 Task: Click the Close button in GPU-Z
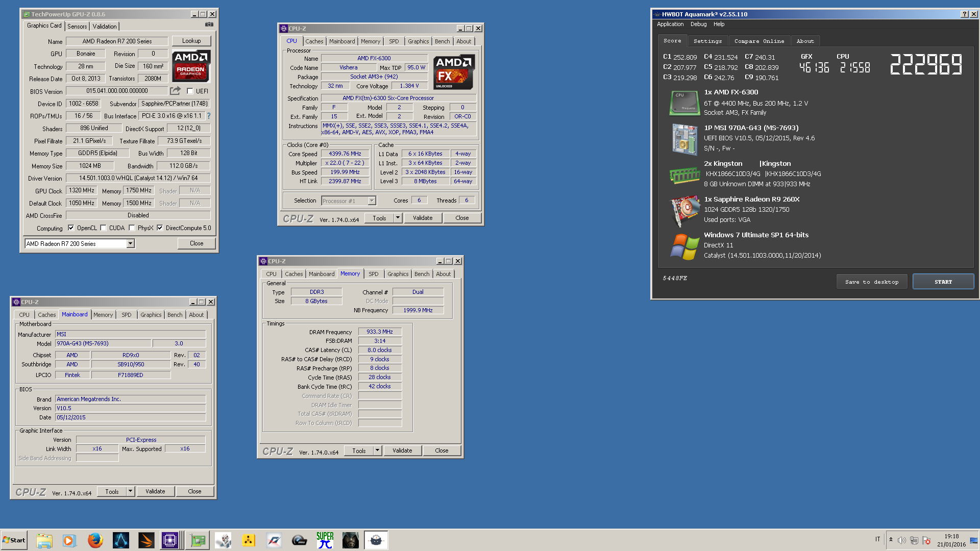[x=197, y=243]
